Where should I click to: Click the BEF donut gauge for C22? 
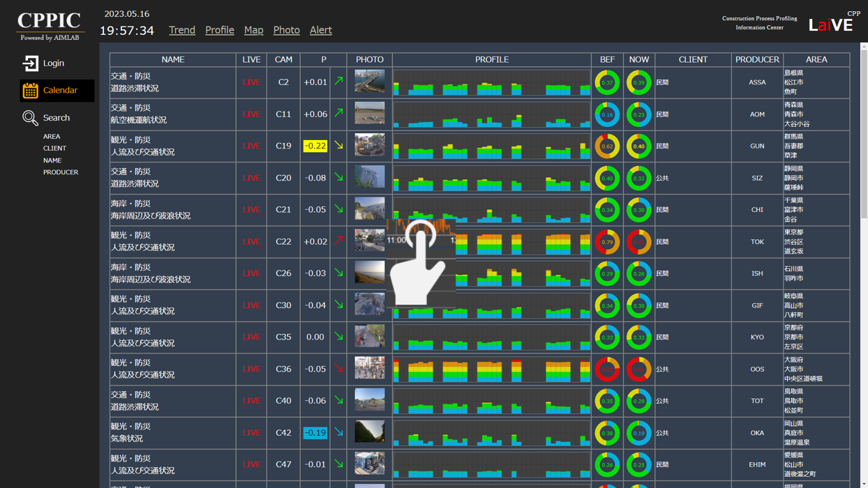tap(607, 242)
